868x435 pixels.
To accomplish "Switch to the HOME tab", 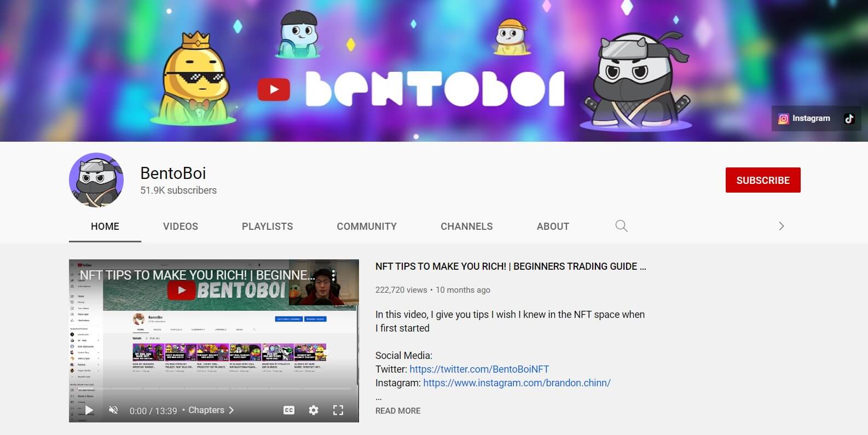I will (x=105, y=226).
